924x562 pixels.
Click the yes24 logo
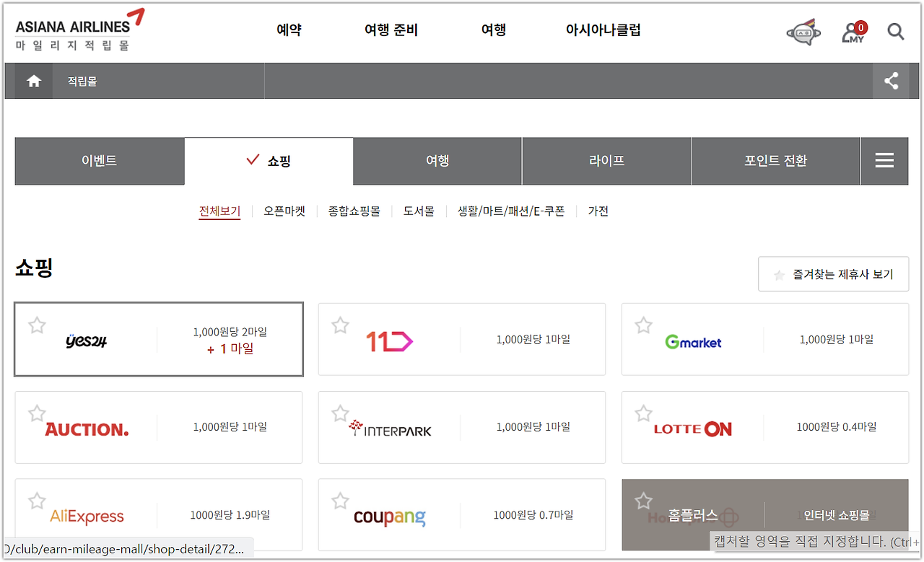[x=86, y=341]
